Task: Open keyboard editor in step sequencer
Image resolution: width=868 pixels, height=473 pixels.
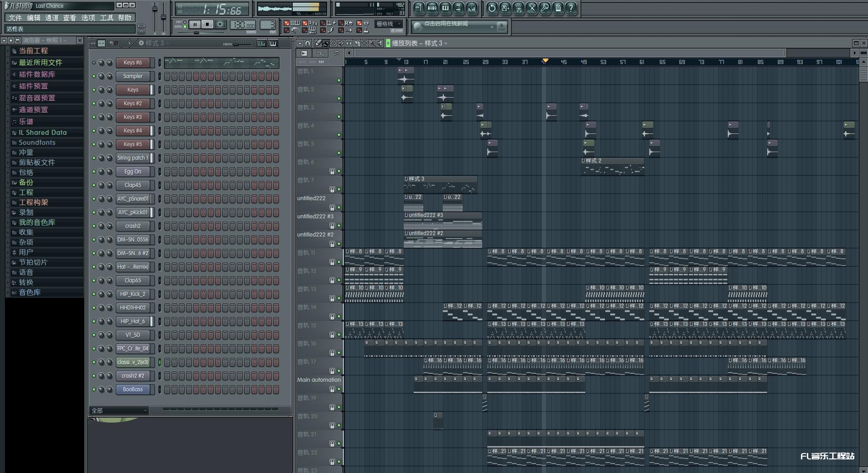Action: pyautogui.click(x=273, y=44)
